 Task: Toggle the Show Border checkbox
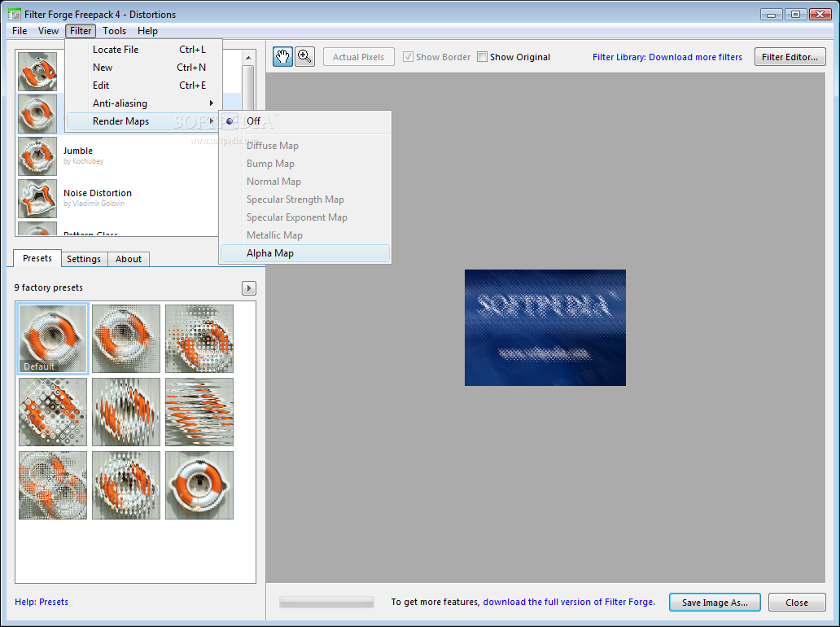[x=409, y=57]
